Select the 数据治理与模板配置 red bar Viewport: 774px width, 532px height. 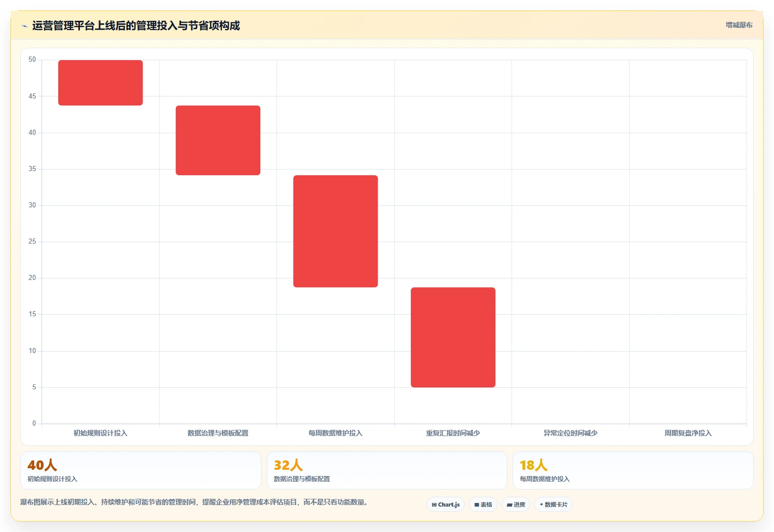218,141
